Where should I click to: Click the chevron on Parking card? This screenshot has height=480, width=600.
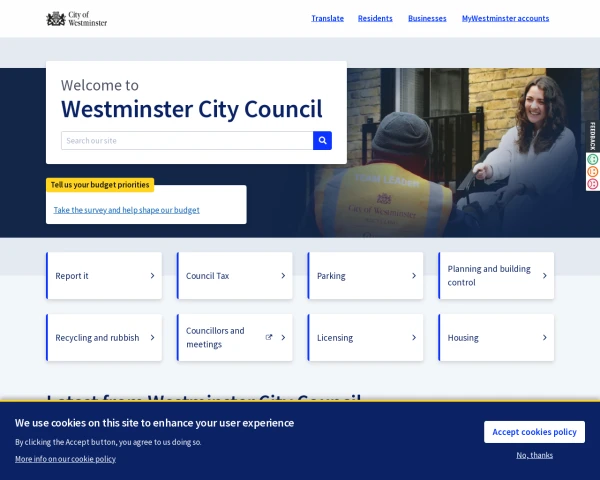point(414,276)
